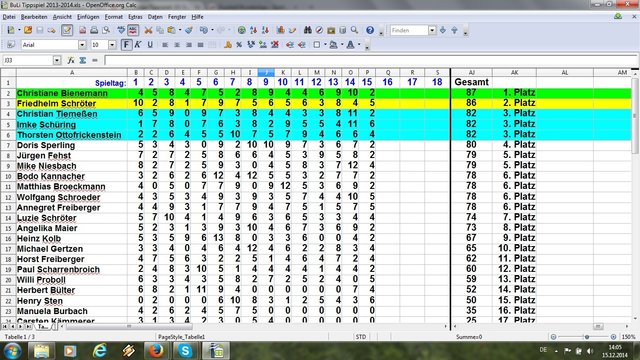Click the Copy icon

tap(160, 30)
